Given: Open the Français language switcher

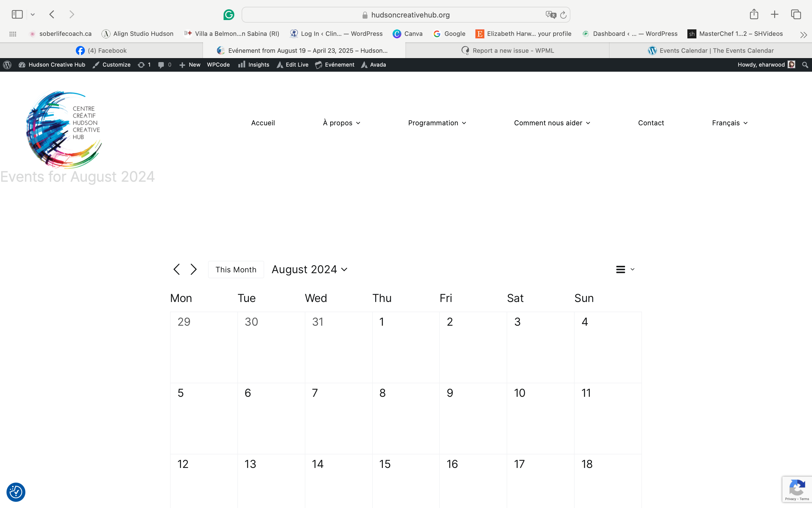Looking at the screenshot, I should click(730, 123).
